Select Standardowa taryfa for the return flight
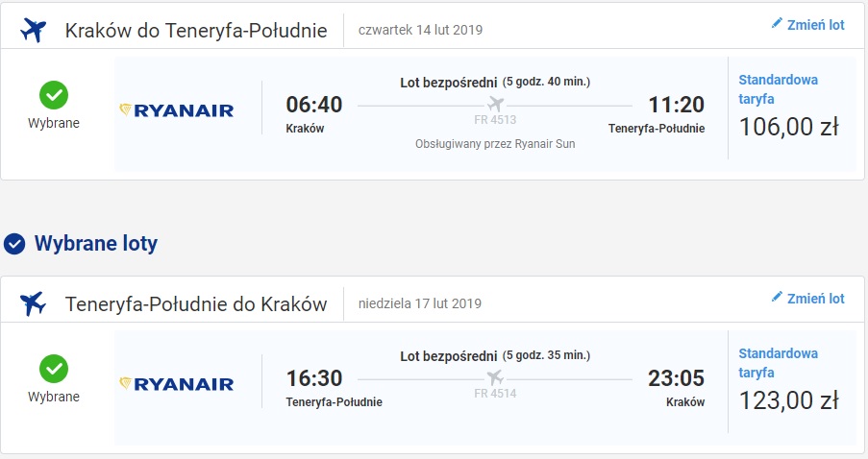This screenshot has width=868, height=459. 778,363
